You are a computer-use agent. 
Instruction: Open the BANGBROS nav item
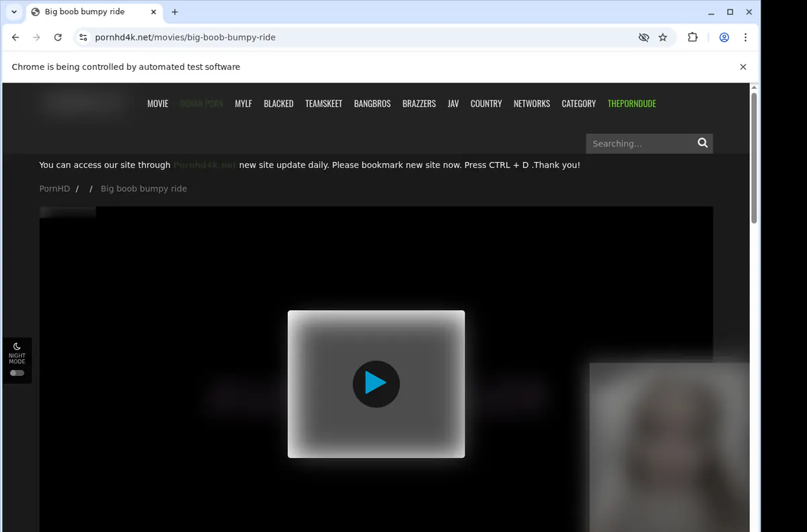pyautogui.click(x=373, y=104)
